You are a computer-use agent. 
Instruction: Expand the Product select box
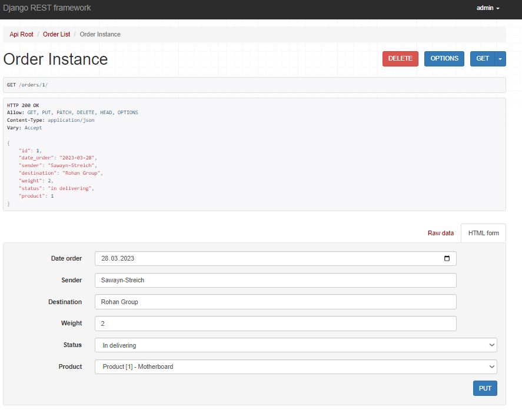295,366
